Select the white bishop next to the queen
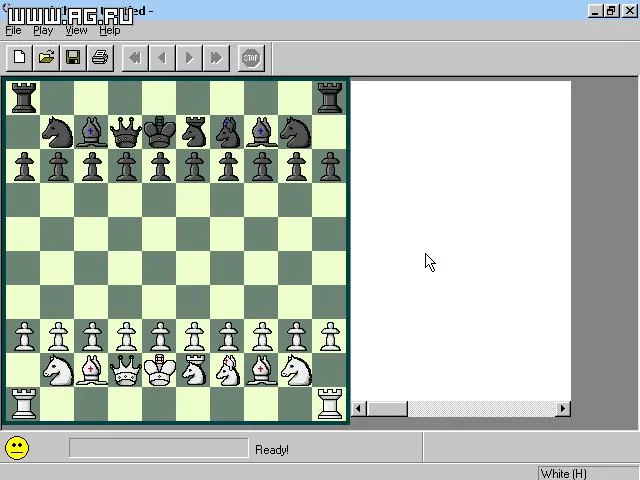The width and height of the screenshot is (640, 480). (91, 370)
